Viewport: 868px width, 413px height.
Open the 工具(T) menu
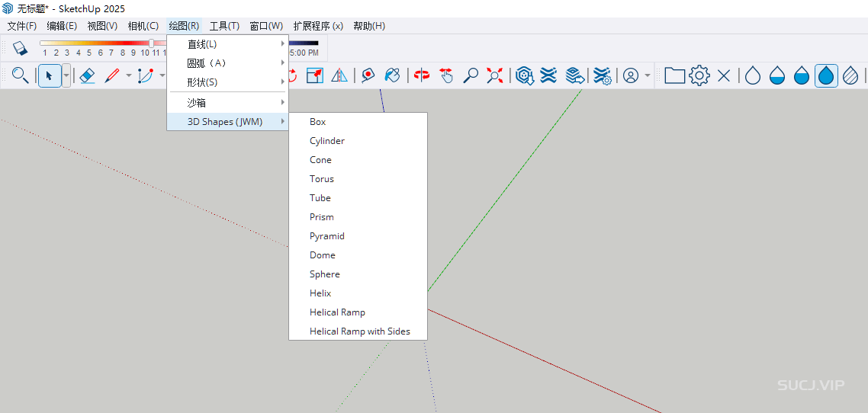(x=225, y=26)
